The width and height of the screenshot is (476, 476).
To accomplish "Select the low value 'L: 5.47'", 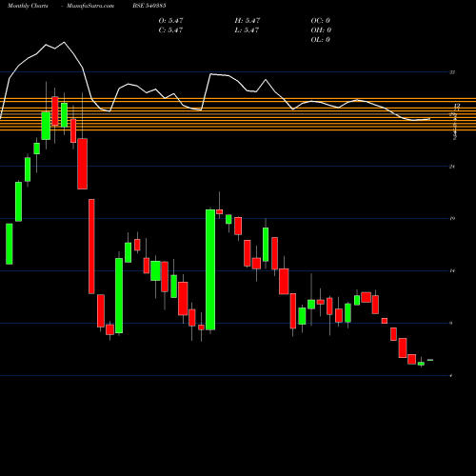I will point(247,30).
